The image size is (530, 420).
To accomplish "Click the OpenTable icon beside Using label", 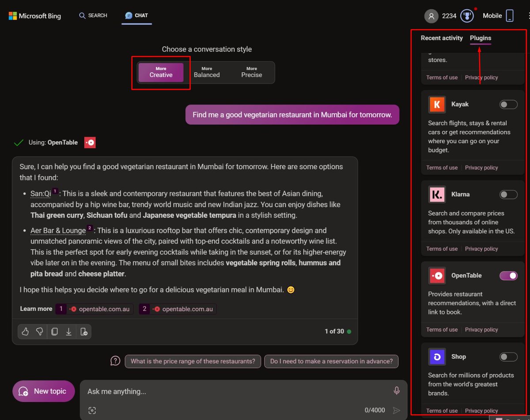I will 90,143.
